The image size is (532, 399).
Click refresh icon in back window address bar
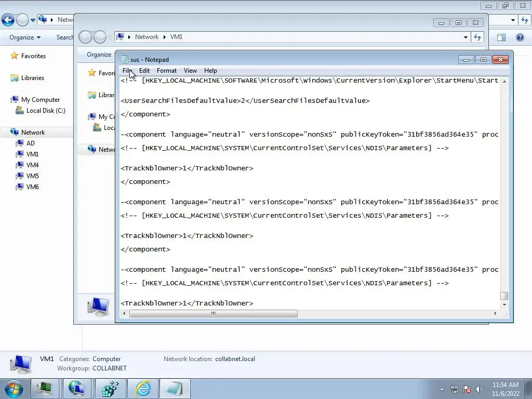(x=525, y=20)
